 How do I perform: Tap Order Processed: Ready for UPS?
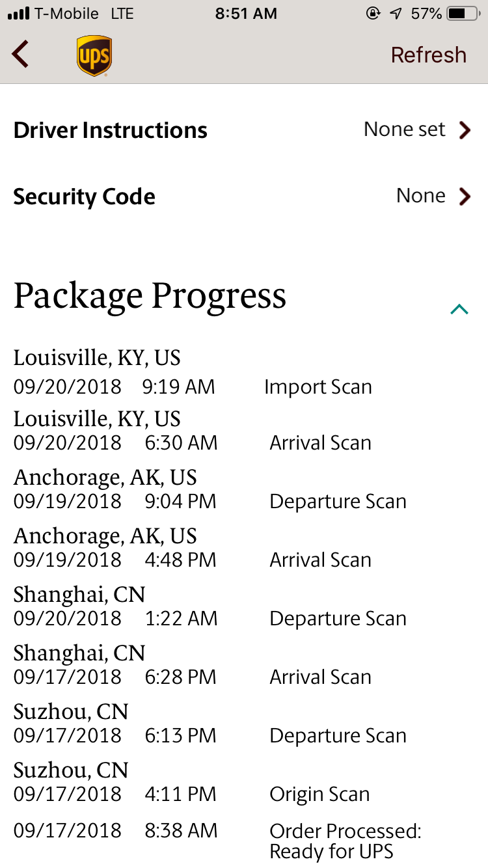tap(346, 841)
